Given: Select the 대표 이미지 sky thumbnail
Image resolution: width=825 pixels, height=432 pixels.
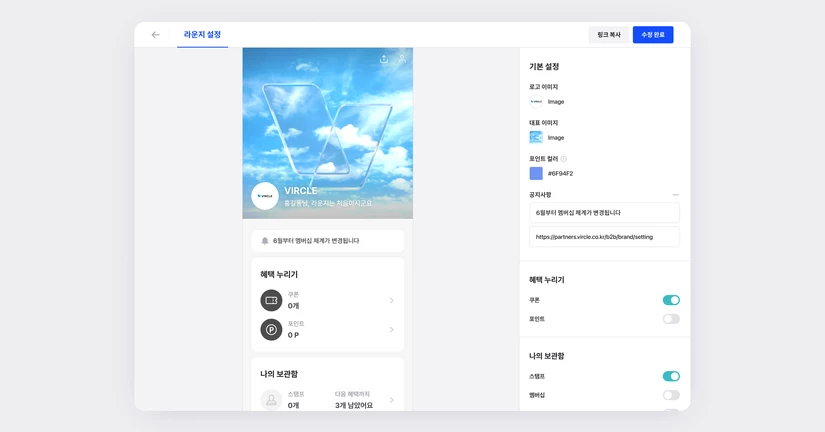Looking at the screenshot, I should click(536, 137).
